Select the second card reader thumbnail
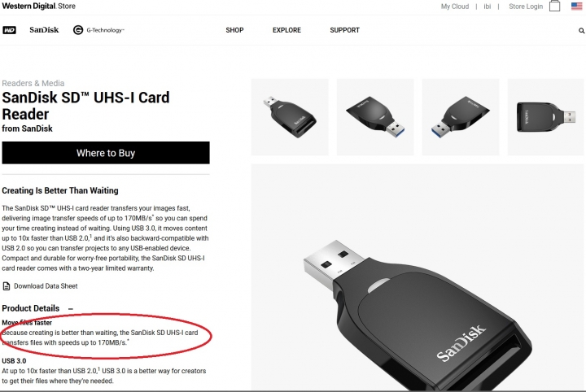This screenshot has height=392, width=586. pos(375,117)
